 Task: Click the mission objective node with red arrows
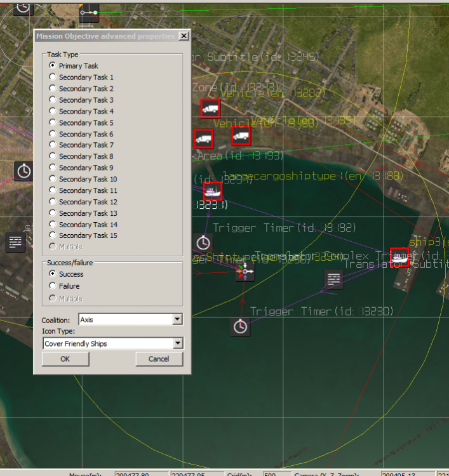pos(245,272)
